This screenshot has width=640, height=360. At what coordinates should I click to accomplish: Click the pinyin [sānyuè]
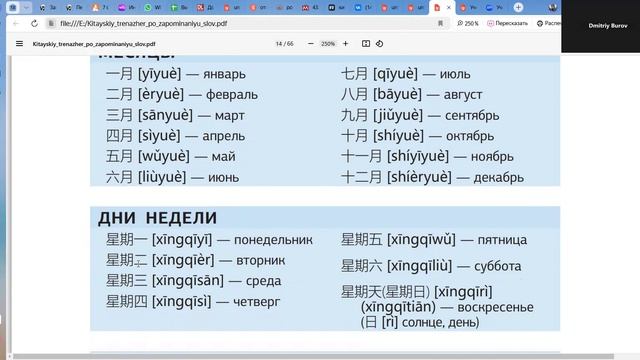click(165, 115)
